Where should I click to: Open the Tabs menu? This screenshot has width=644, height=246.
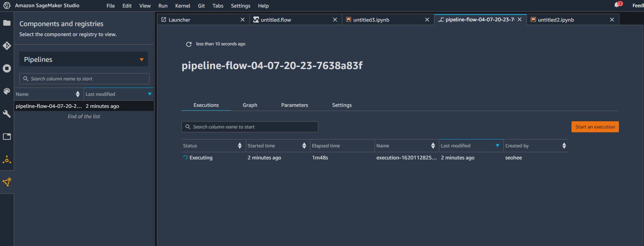218,6
